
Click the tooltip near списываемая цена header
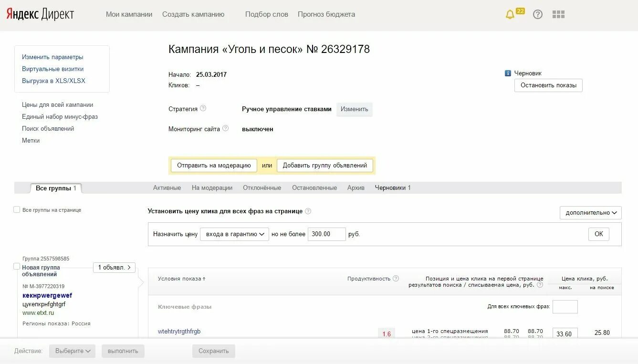click(541, 285)
